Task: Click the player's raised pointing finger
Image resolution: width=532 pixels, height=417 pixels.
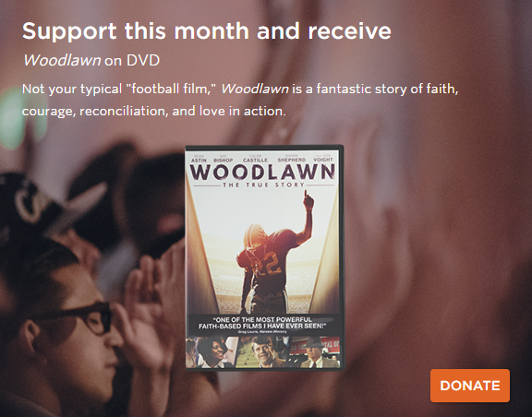Action: point(306,195)
